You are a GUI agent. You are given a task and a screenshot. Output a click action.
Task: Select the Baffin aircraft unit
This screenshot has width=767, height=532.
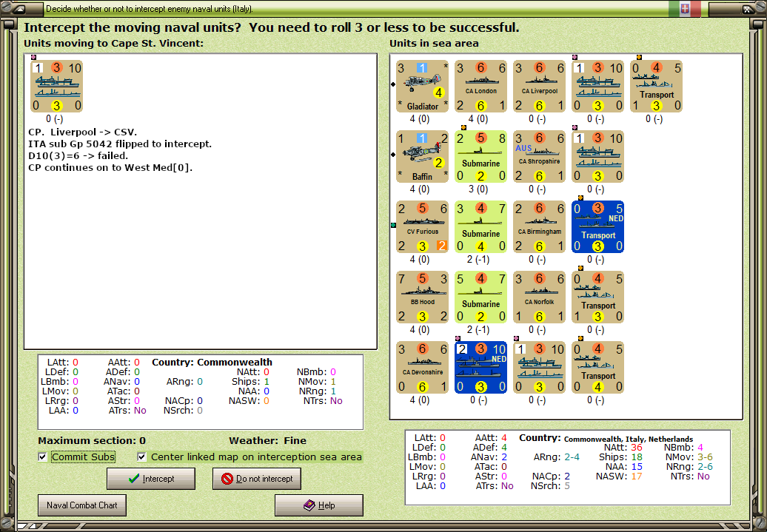(422, 156)
